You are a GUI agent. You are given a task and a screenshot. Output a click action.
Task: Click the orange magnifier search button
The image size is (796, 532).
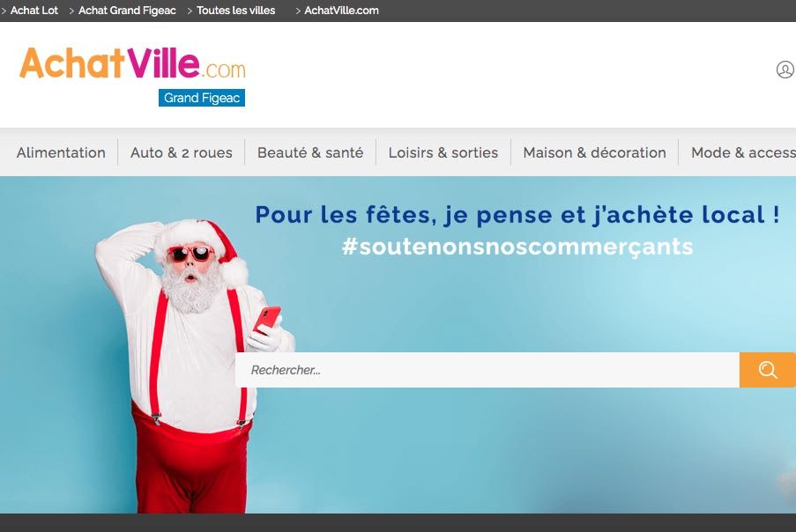pos(767,370)
